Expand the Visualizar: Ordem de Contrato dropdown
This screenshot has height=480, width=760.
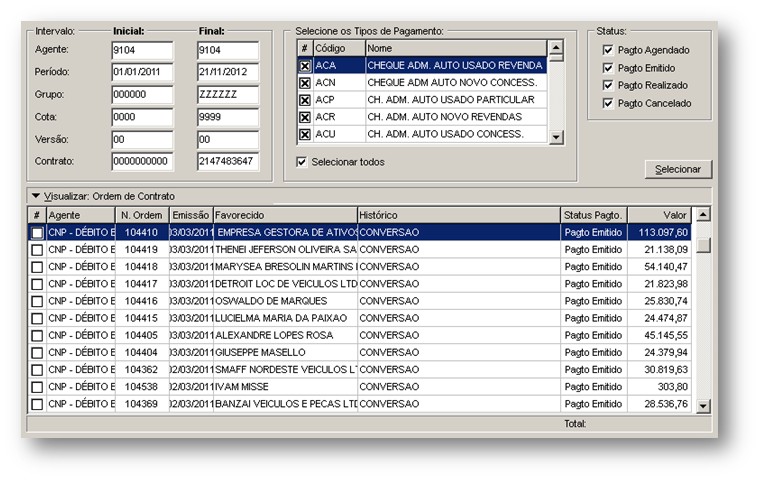pos(35,196)
